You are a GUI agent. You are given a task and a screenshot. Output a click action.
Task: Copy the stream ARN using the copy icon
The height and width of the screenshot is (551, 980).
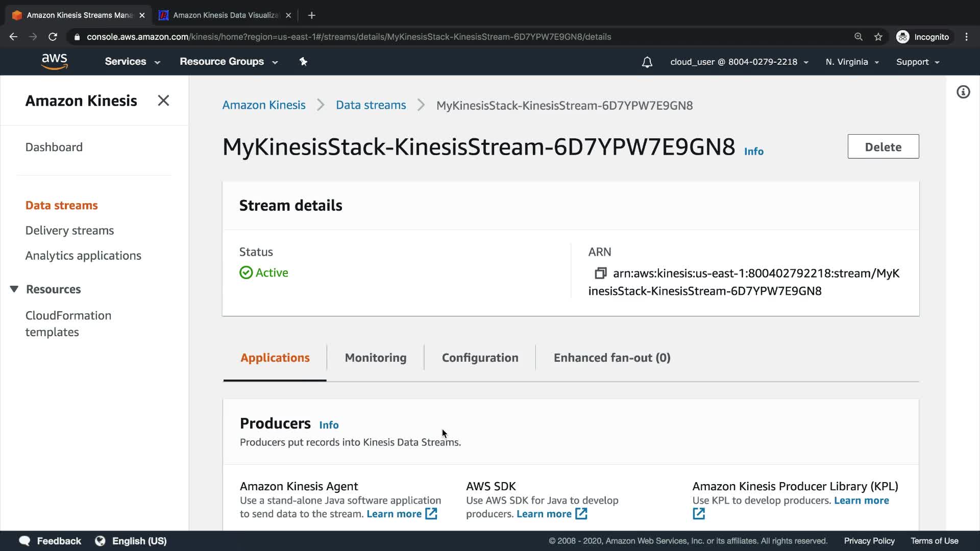point(600,273)
